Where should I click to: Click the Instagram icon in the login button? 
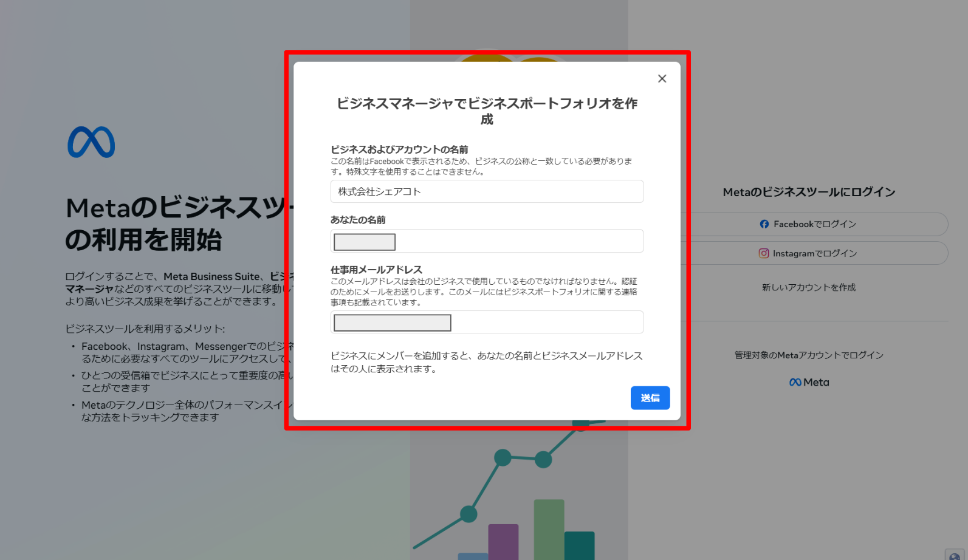tap(764, 253)
